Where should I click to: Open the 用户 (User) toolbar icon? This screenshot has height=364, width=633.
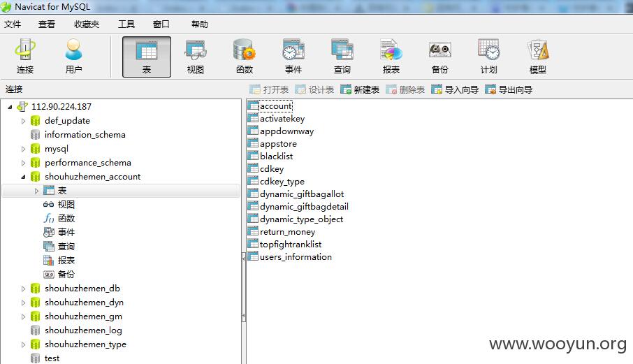click(73, 57)
